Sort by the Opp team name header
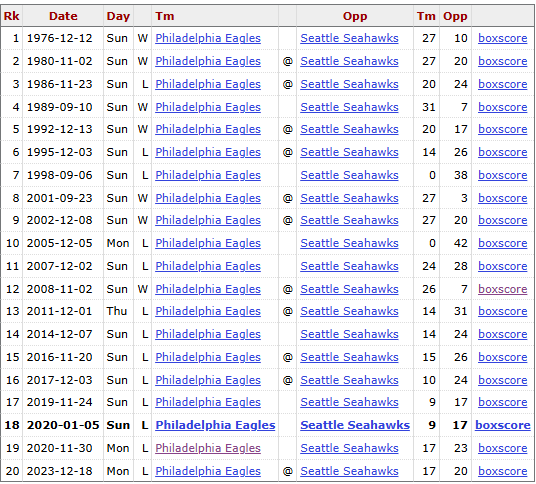Screen dimensions: 536x484 click(355, 16)
